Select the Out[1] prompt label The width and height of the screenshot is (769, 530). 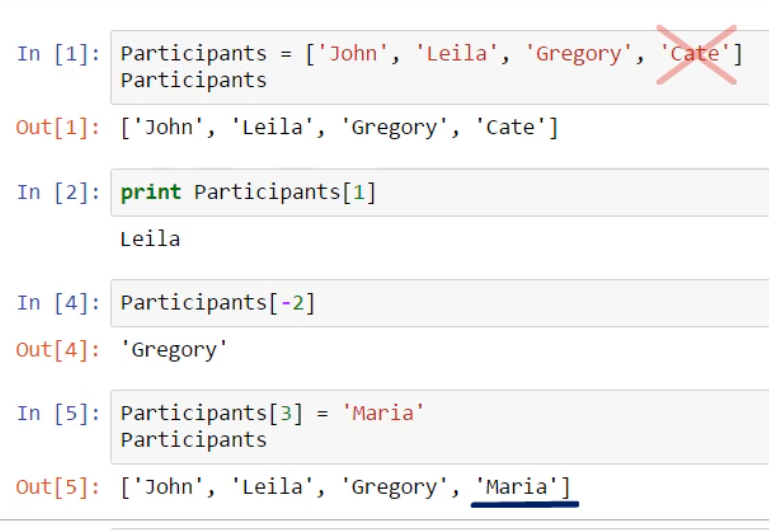pos(58,128)
